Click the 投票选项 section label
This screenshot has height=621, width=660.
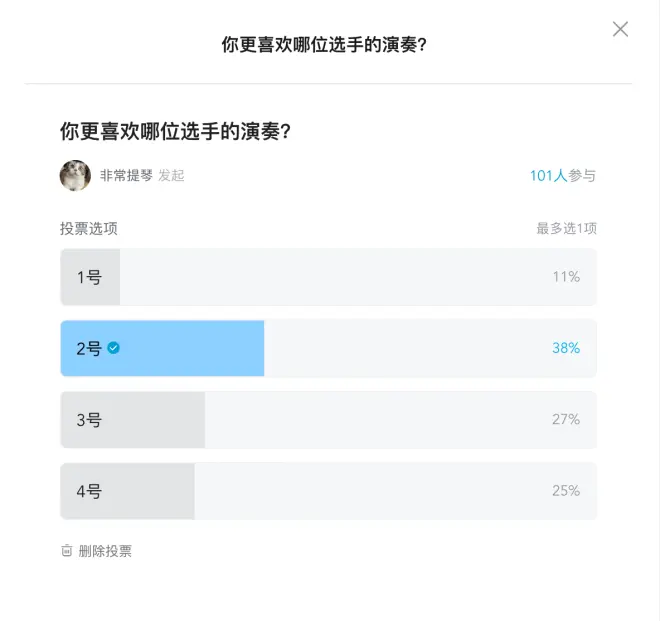(x=89, y=228)
